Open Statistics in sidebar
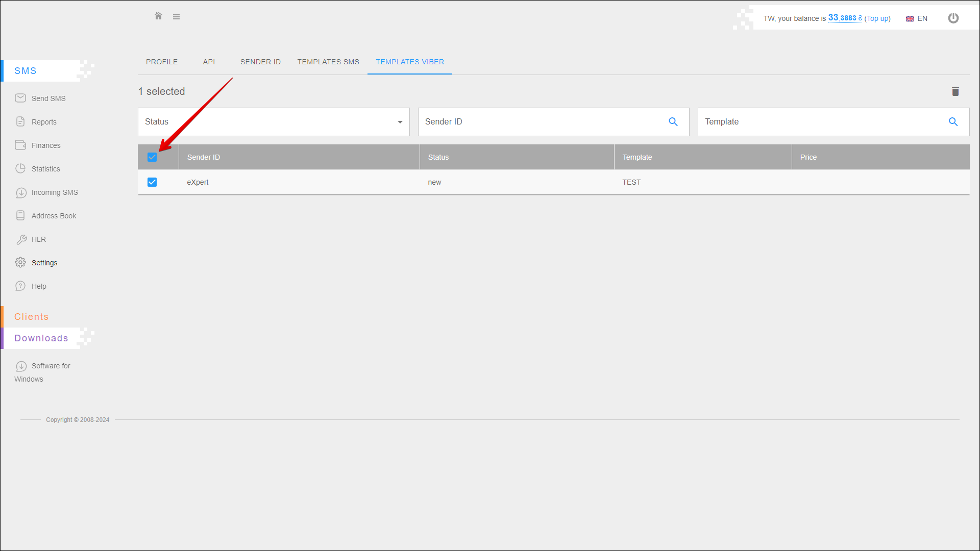The height and width of the screenshot is (551, 980). [x=45, y=169]
